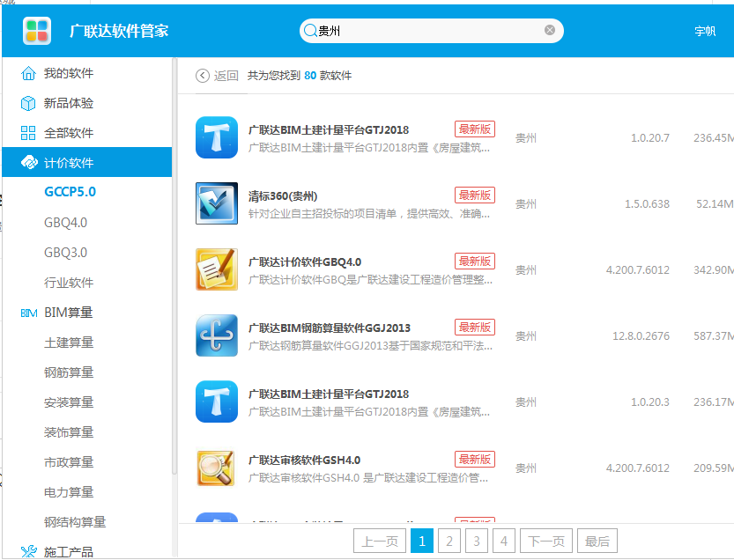This screenshot has width=734, height=560.
Task: Open 广联达BIM土建计量平台GTJ2018 title, version 1.0.20.7
Action: click(328, 130)
